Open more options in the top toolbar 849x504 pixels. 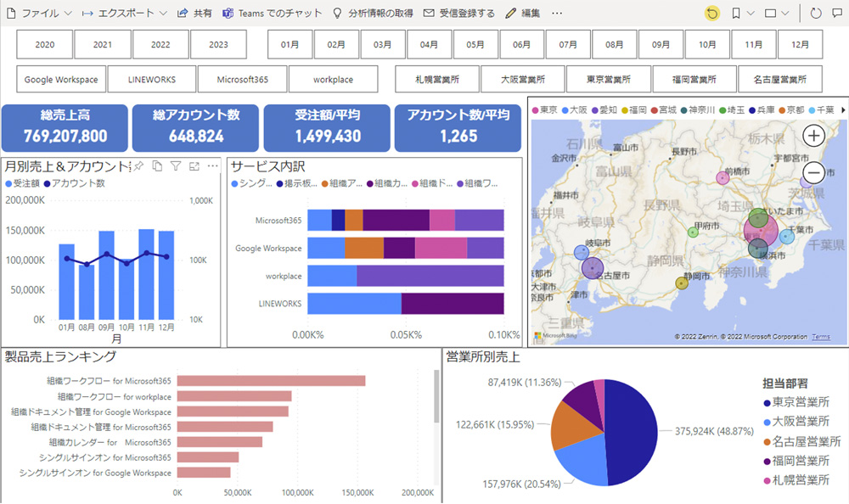(x=557, y=13)
